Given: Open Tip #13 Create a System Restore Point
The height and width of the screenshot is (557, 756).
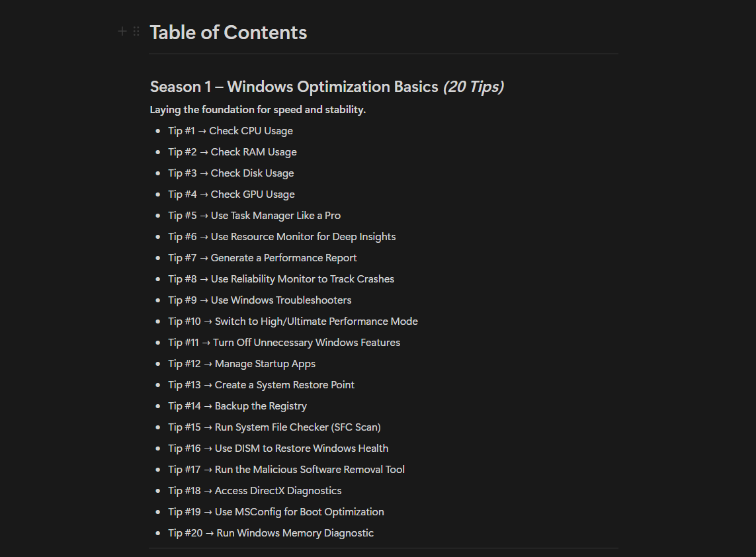Looking at the screenshot, I should pos(261,385).
